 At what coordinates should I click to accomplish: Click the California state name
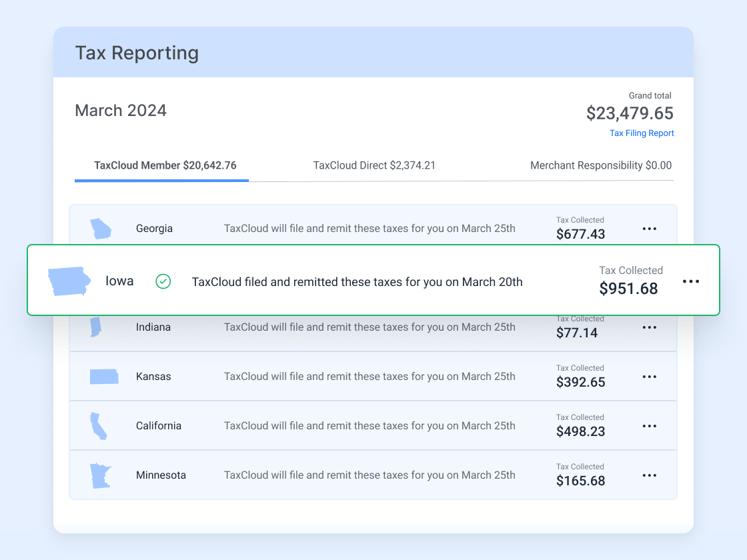pos(159,426)
